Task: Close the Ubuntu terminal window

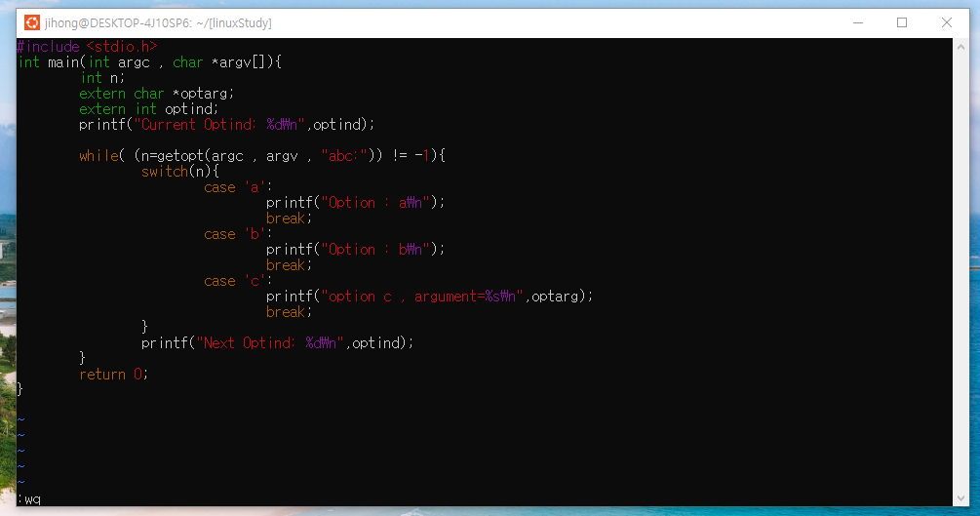Action: coord(946,23)
